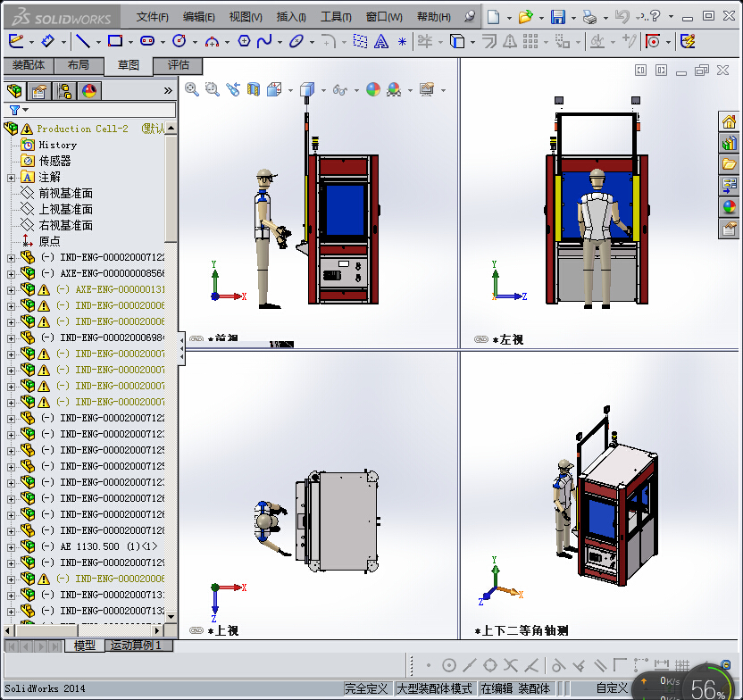The height and width of the screenshot is (700, 743).
Task: Click the Production Cell-2 root assembly
Action: tap(82, 129)
